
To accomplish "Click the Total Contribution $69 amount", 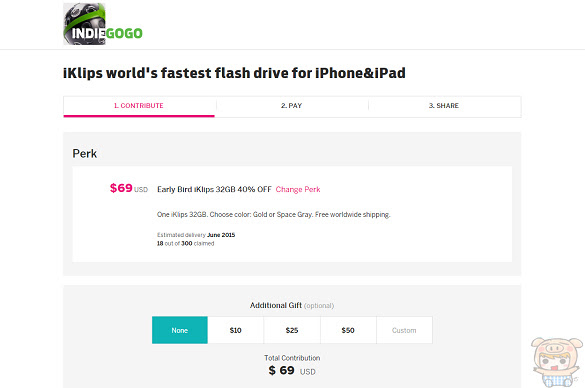I will click(x=292, y=370).
